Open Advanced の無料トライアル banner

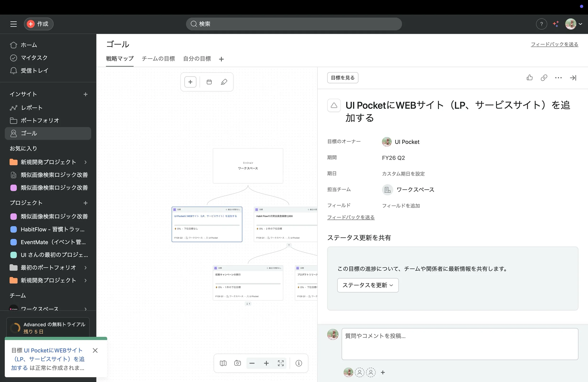pyautogui.click(x=48, y=328)
